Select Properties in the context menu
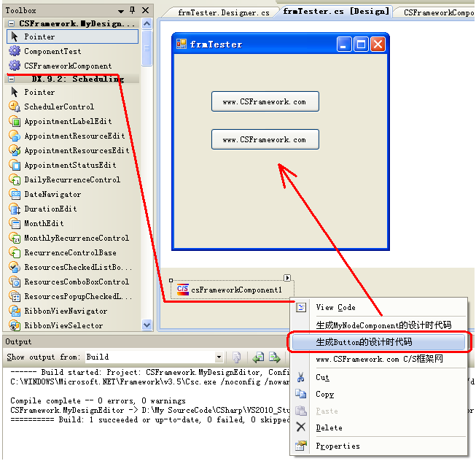 point(338,446)
